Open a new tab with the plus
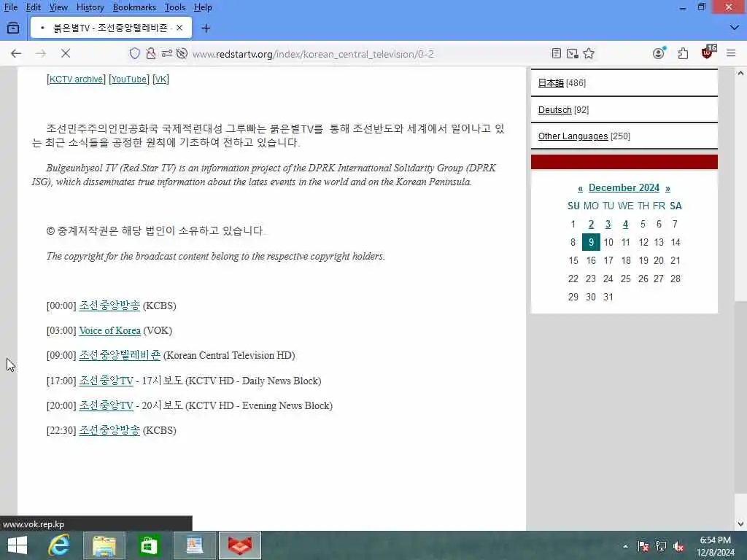747x560 pixels. point(206,28)
